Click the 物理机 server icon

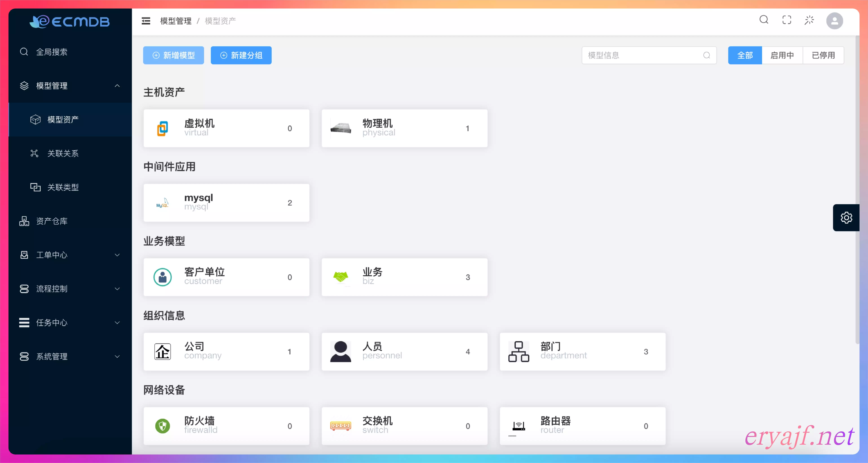click(x=341, y=128)
